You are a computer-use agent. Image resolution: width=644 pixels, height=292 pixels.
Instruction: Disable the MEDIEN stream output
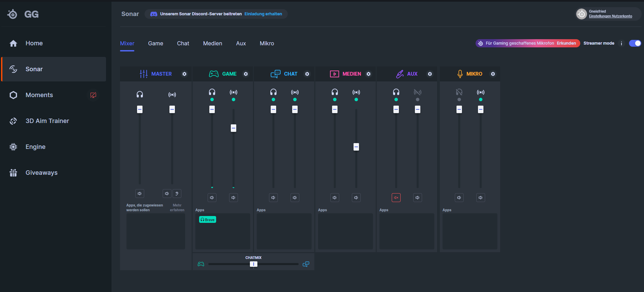click(356, 92)
